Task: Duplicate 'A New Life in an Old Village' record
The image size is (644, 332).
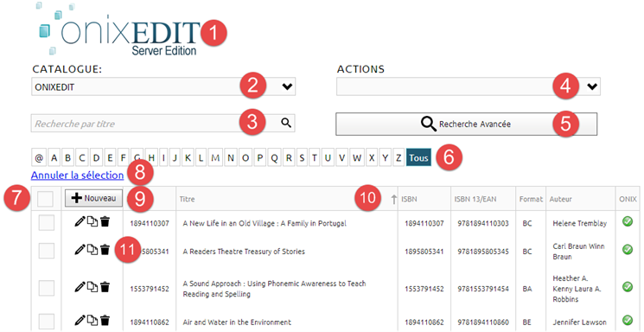Action: 92,222
